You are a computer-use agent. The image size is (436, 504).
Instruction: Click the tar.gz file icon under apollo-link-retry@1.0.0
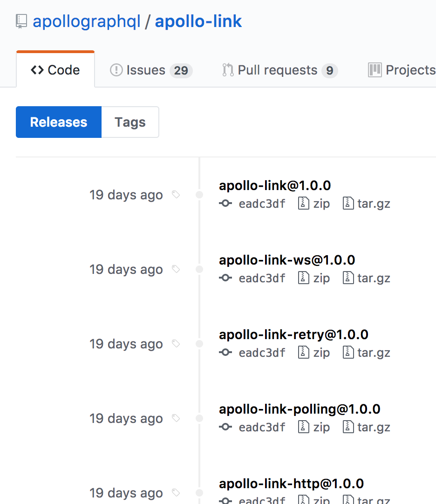[348, 352]
